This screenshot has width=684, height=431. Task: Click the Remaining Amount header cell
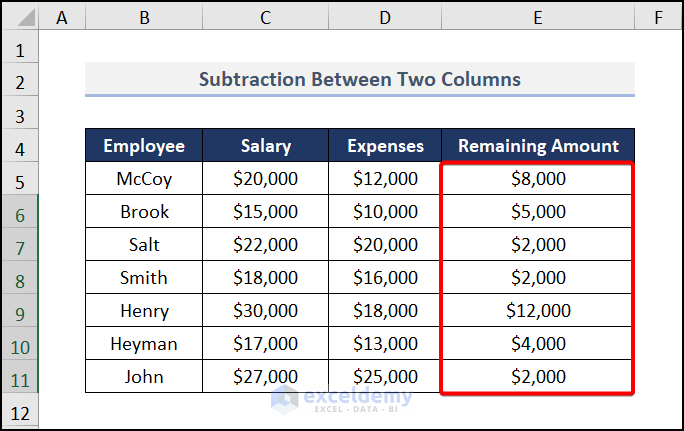pos(538,146)
